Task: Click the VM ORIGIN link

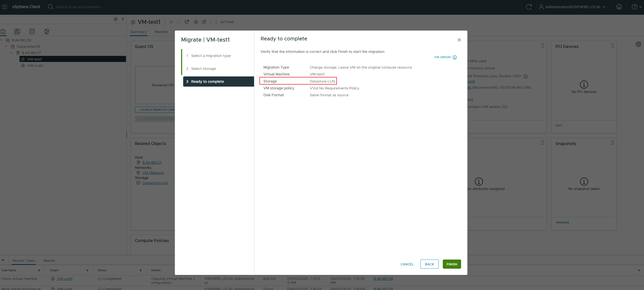Action: click(x=443, y=57)
